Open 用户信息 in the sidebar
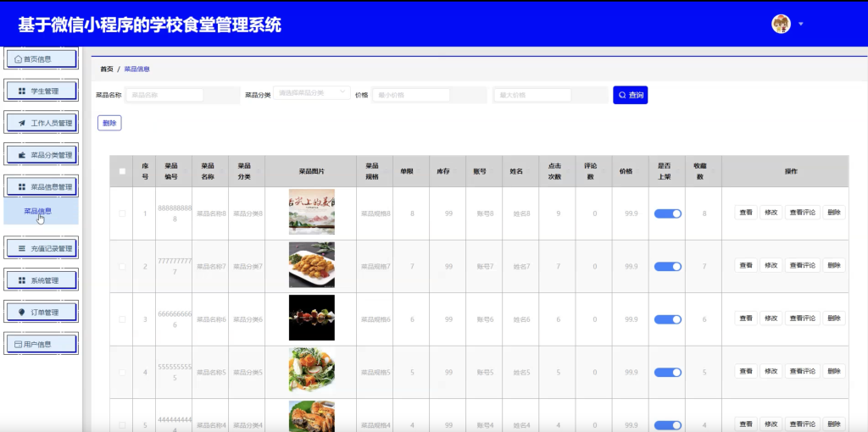868x432 pixels. [41, 344]
